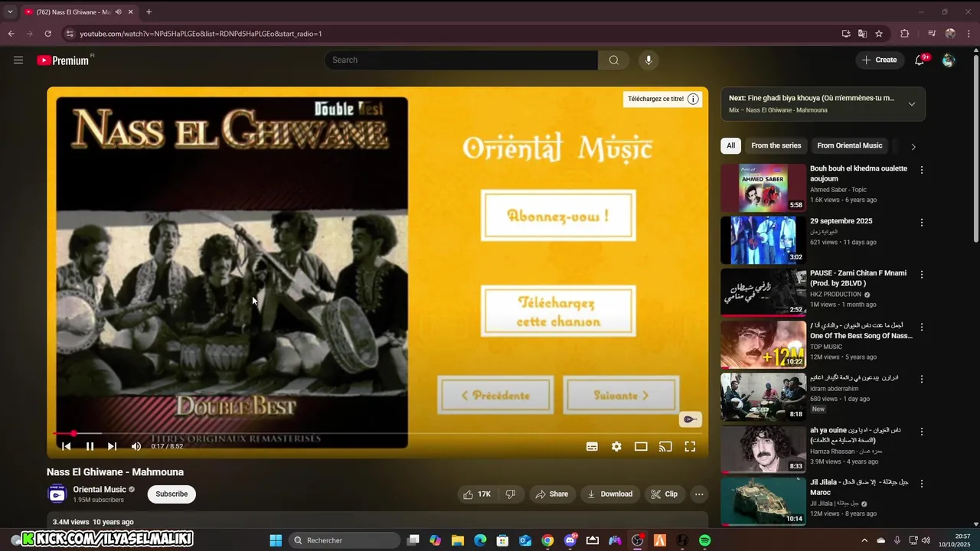This screenshot has width=980, height=551.
Task: Download the video
Action: point(609,494)
